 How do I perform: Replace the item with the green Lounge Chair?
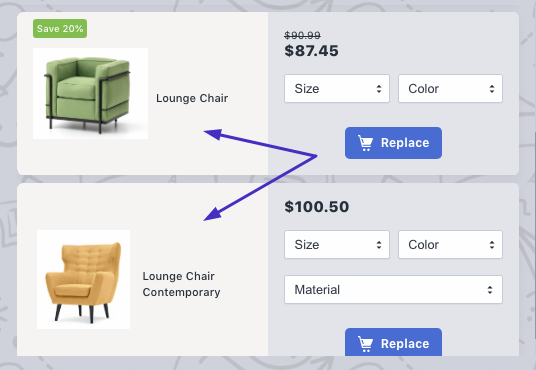point(393,143)
